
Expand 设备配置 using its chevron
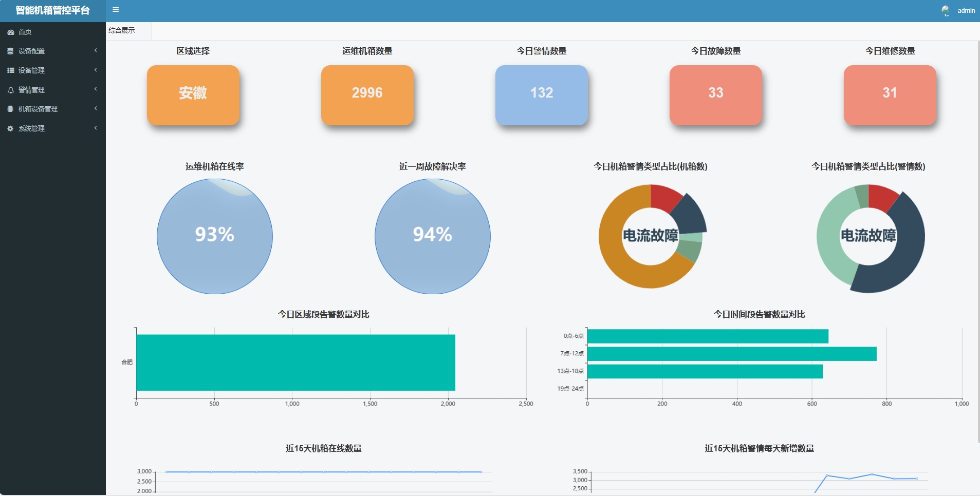(x=96, y=50)
